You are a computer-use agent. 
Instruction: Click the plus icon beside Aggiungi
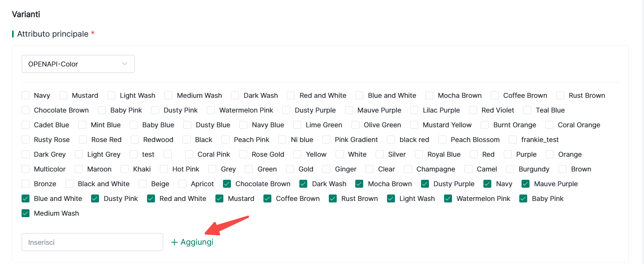(x=174, y=242)
